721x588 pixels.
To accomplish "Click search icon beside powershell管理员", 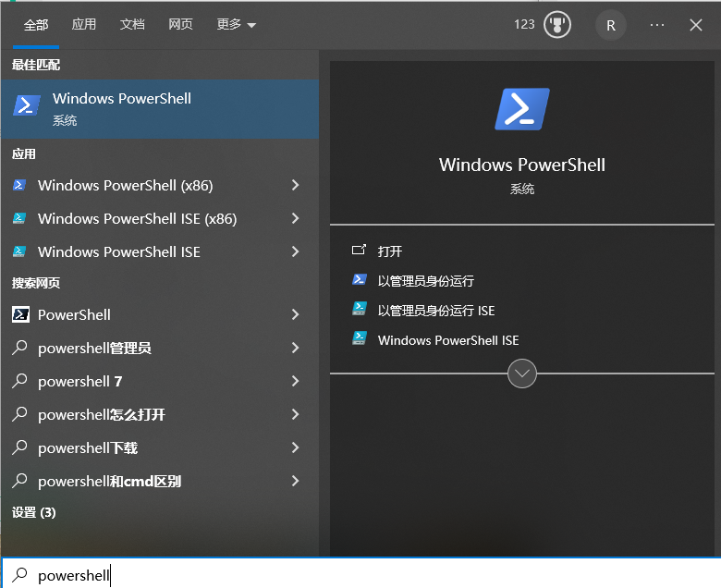I will (x=19, y=348).
